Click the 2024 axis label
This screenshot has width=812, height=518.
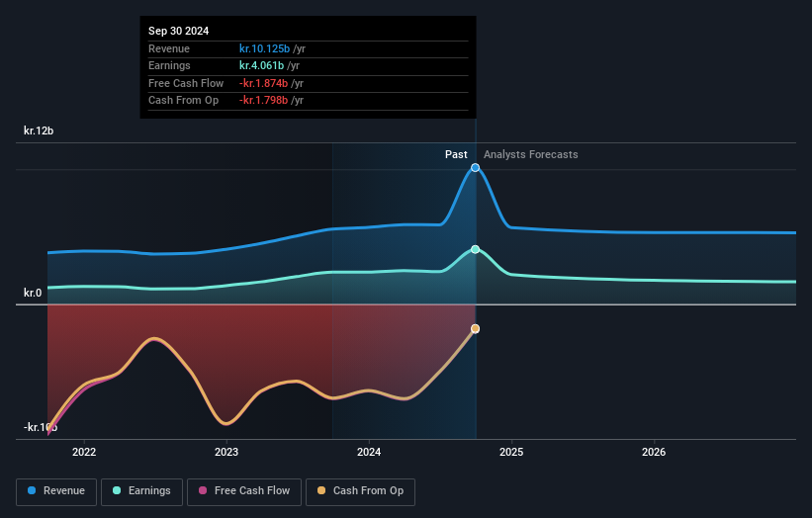point(369,452)
